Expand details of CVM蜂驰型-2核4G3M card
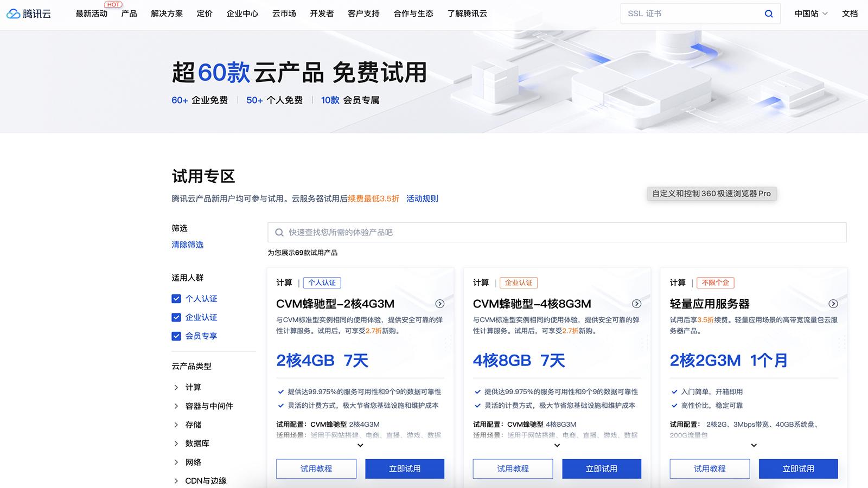868x488 pixels. click(x=360, y=446)
